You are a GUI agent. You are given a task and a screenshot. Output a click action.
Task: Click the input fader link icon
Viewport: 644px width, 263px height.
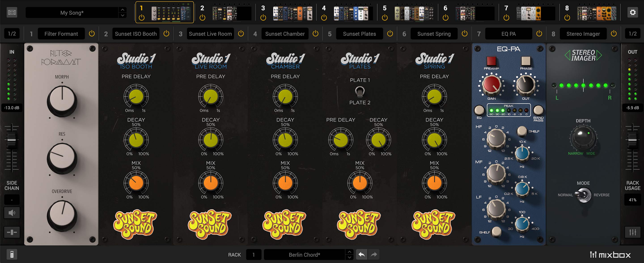tap(12, 232)
